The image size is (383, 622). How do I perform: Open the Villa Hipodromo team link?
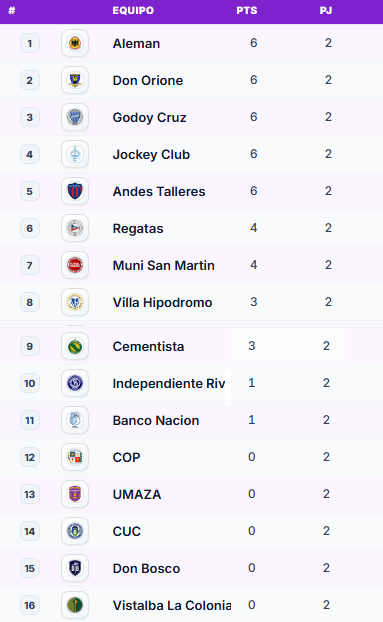pyautogui.click(x=162, y=303)
